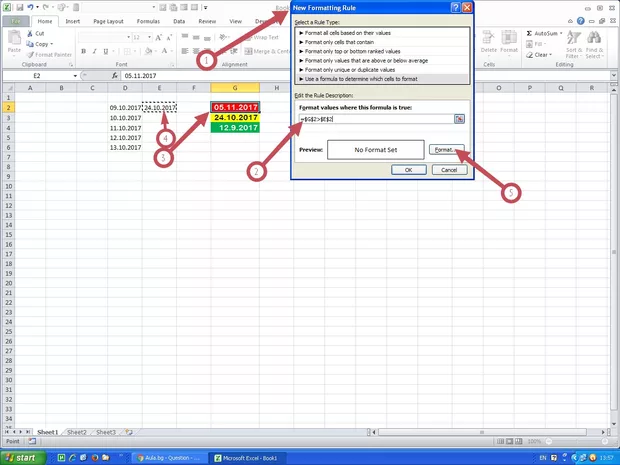Click the Delete cells icon

pos(488,38)
